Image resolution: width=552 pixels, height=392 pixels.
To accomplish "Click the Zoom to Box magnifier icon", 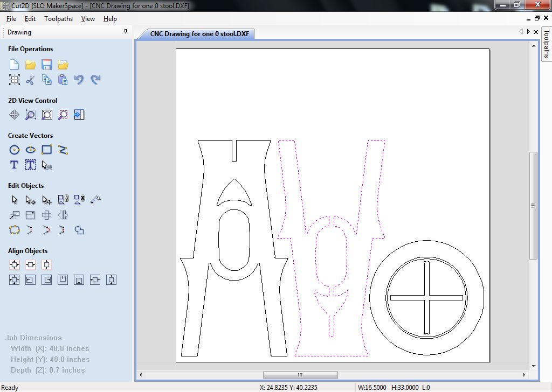I will pyautogui.click(x=30, y=115).
